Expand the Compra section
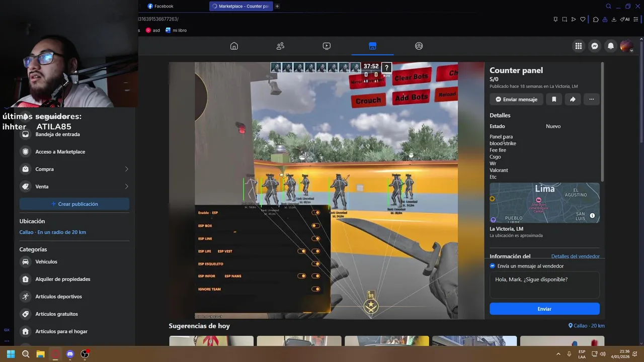This screenshot has height=362, width=644. (74, 169)
